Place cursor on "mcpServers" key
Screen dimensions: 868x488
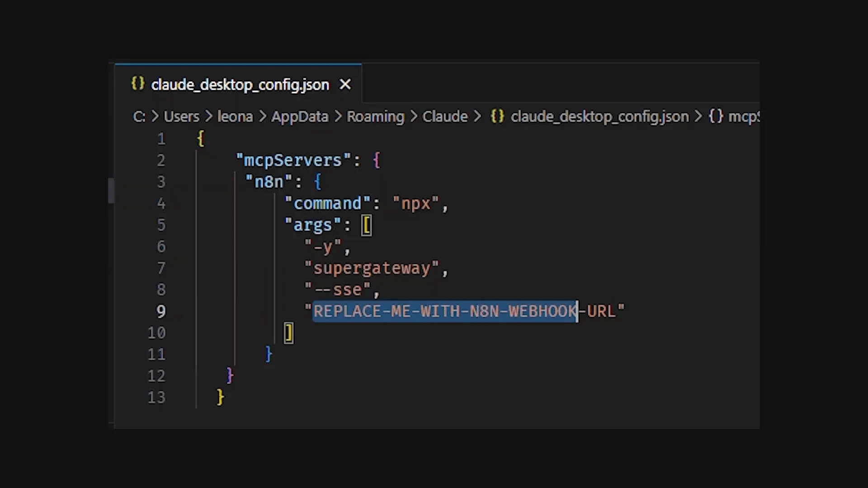(x=293, y=160)
